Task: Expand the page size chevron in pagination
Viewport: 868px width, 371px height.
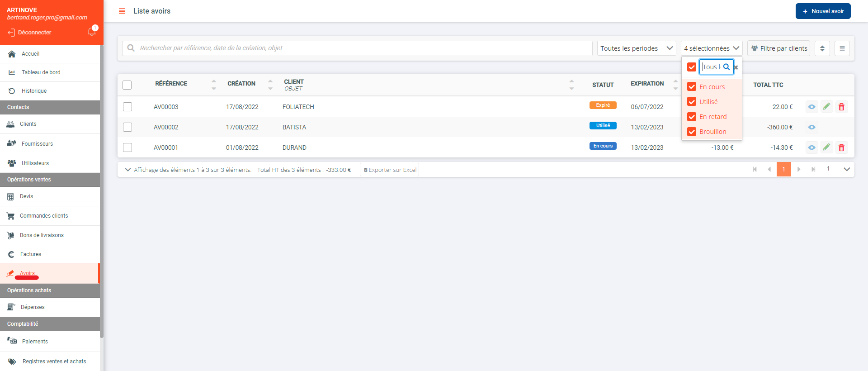Action: click(x=846, y=169)
